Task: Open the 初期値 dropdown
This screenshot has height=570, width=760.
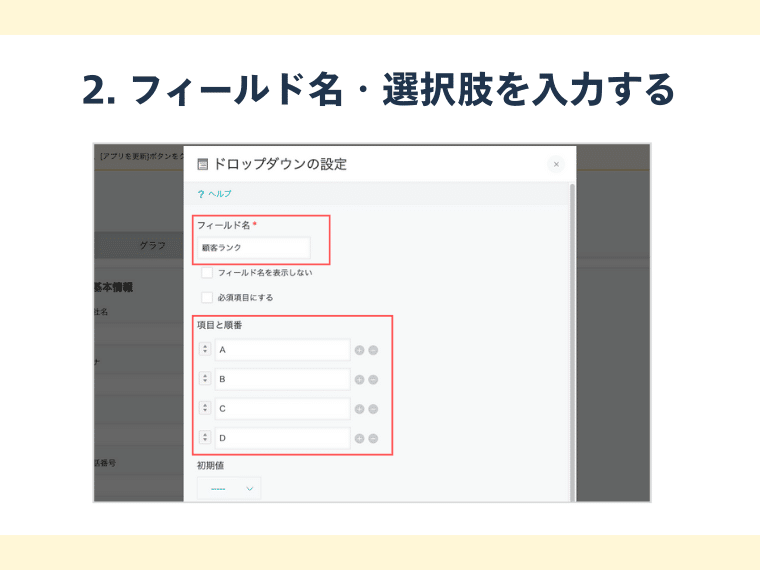Action: (229, 488)
